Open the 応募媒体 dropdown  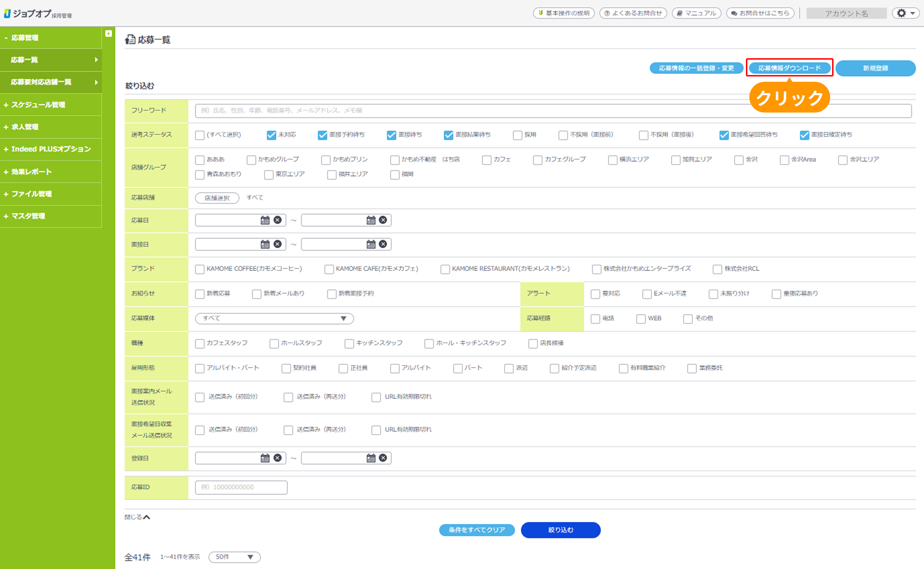274,318
